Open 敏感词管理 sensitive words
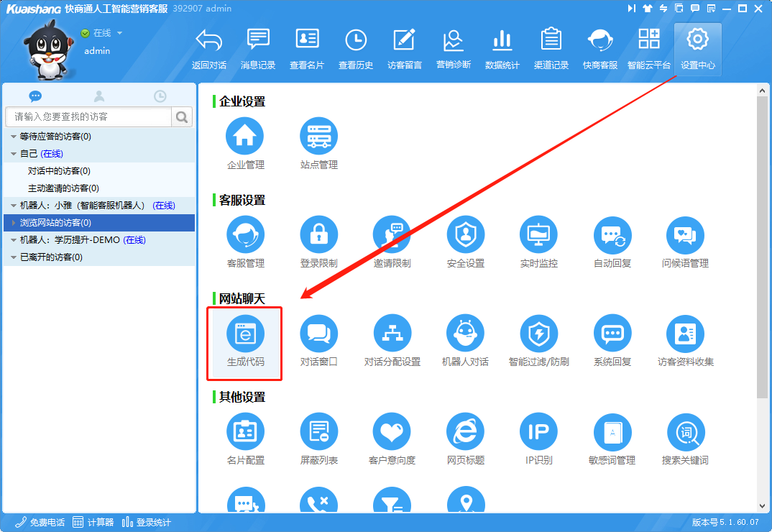This screenshot has height=532, width=772. [x=612, y=439]
